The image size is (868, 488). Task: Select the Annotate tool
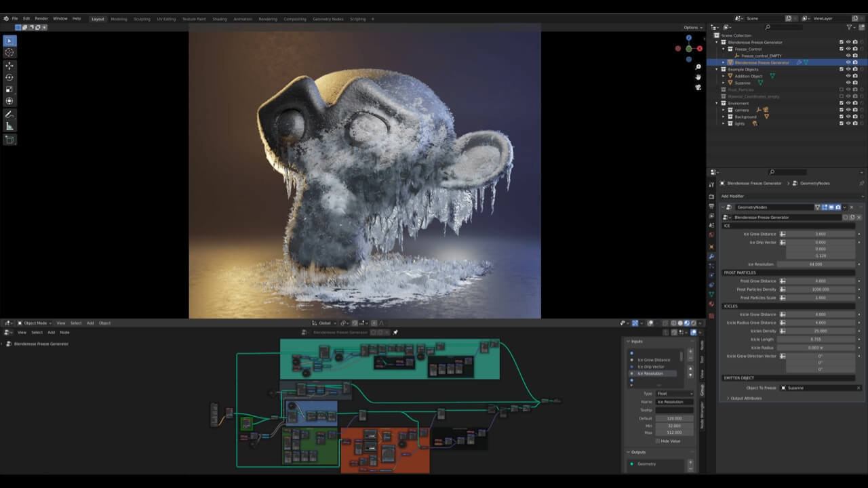coord(9,115)
